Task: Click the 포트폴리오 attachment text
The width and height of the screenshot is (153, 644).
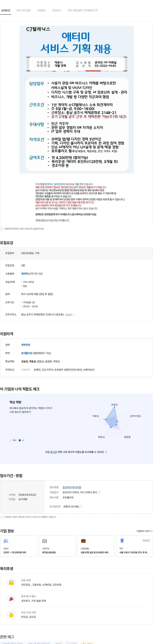Action: tap(68, 497)
